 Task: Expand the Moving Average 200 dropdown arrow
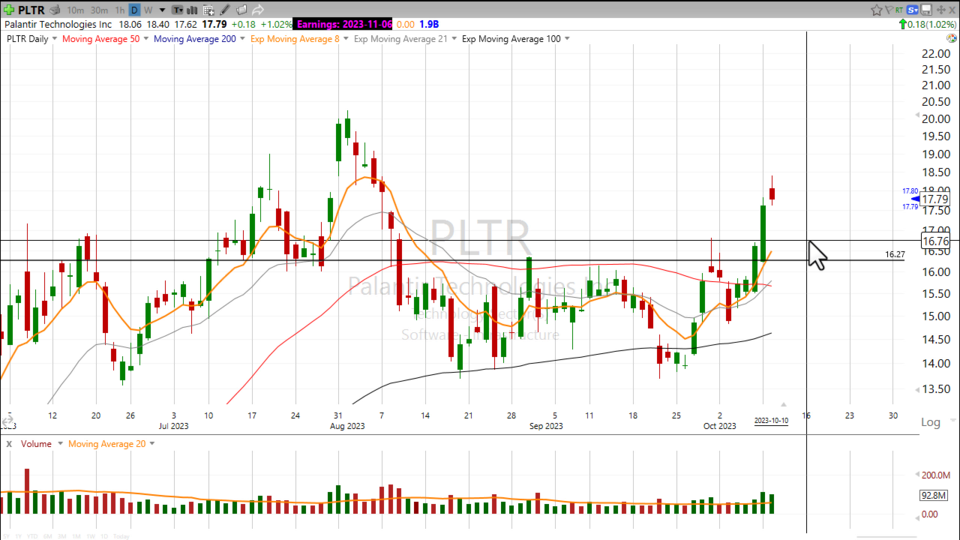242,39
